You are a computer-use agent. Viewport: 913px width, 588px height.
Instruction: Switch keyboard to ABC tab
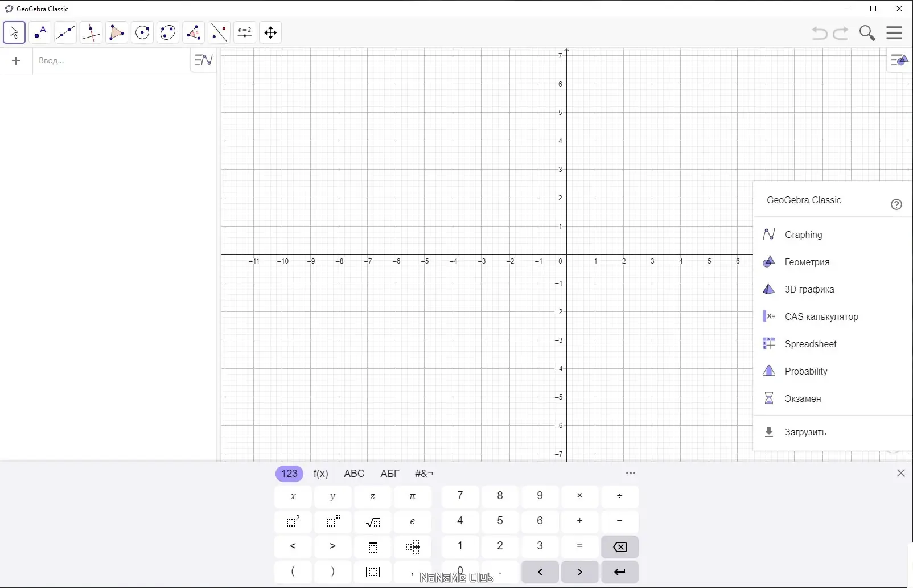pyautogui.click(x=354, y=474)
